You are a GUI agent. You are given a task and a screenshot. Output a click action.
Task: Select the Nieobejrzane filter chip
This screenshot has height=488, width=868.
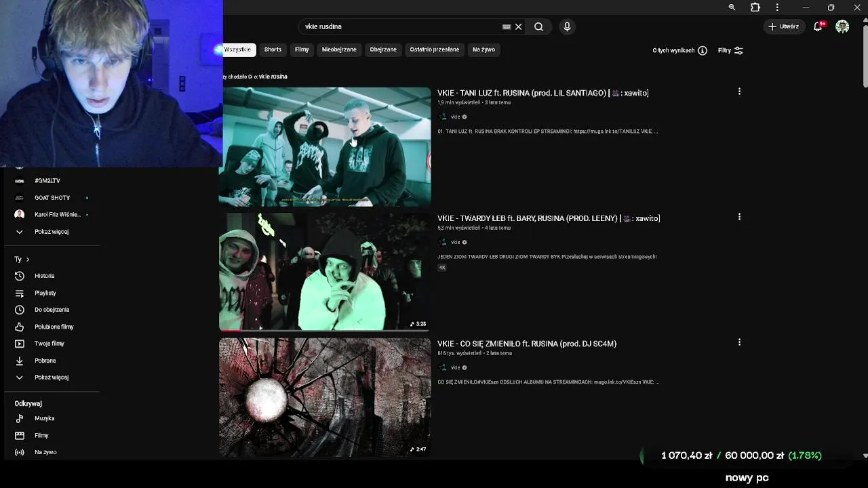[x=339, y=49]
